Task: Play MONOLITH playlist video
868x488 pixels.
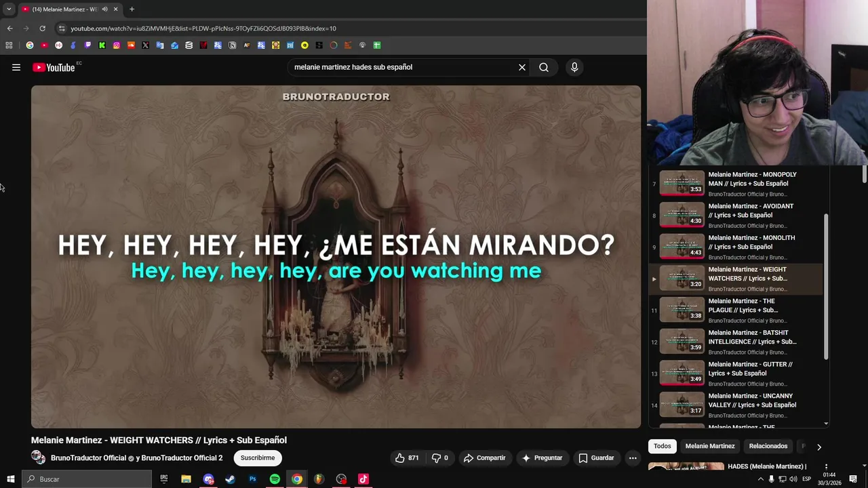Action: coord(736,247)
